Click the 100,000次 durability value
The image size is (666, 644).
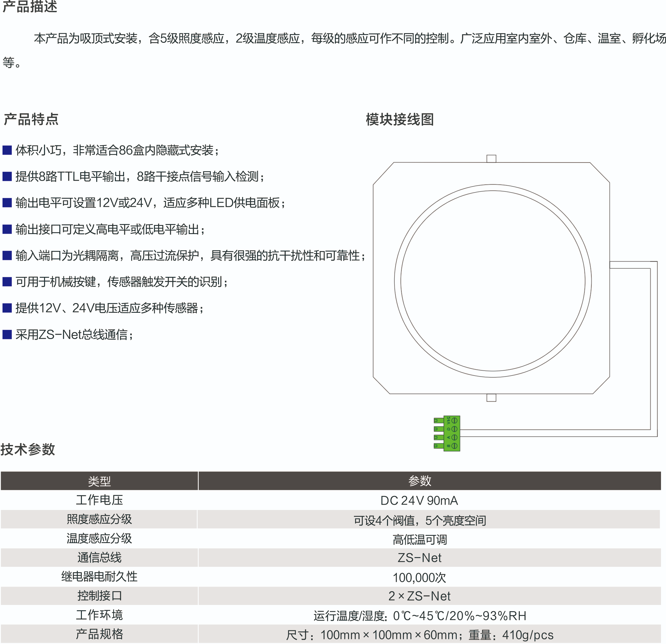tap(419, 577)
